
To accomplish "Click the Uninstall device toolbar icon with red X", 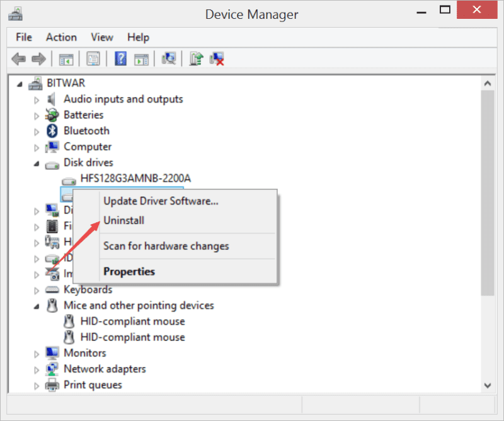I will tap(217, 59).
